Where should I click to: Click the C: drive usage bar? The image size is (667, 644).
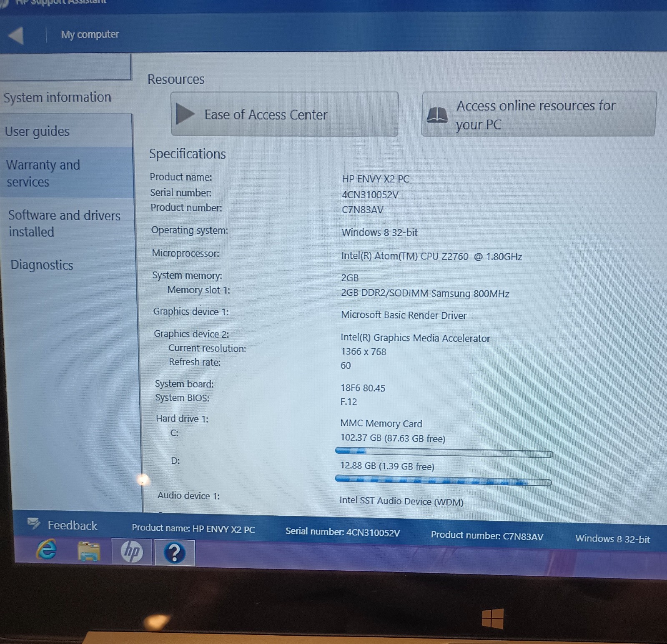pos(444,452)
